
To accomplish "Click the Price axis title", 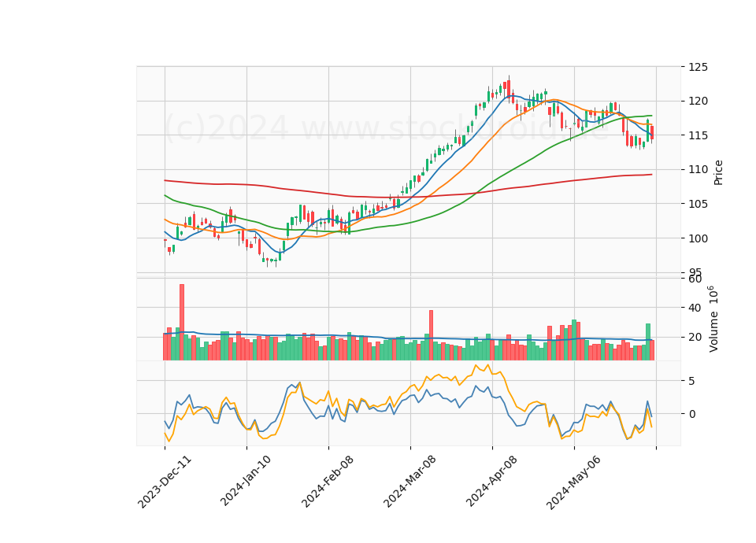I will 718,172.
